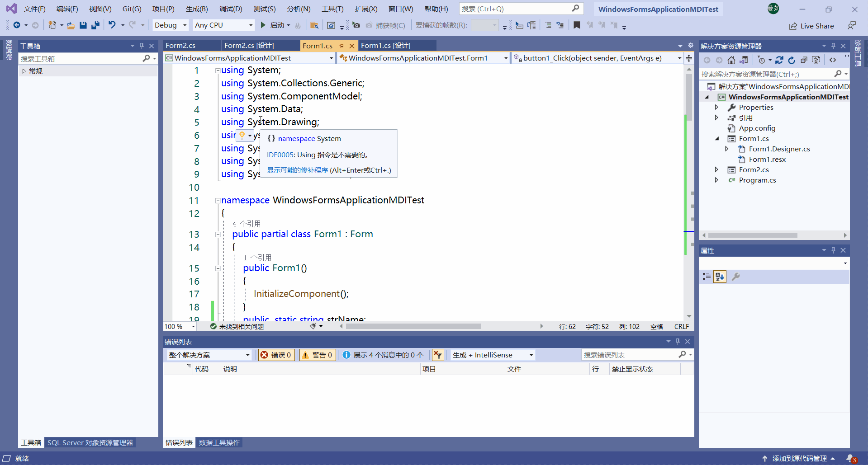Switch to SQL Server 对象资源管理器 tab
This screenshot has height=465, width=868.
(90, 442)
